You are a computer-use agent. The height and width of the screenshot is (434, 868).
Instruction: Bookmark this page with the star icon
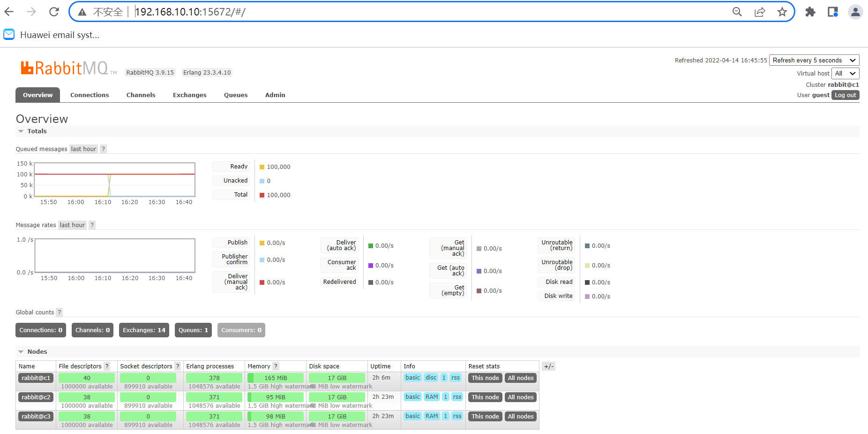782,12
